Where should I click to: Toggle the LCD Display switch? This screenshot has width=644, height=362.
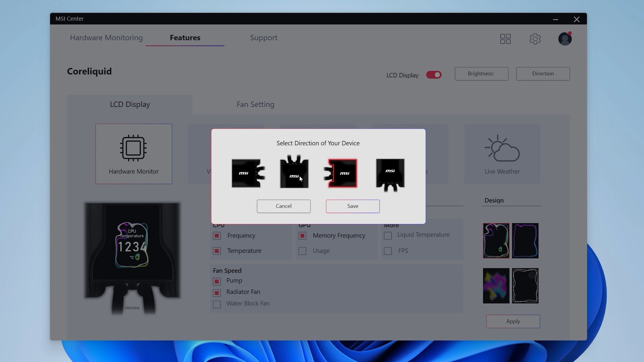(434, 75)
